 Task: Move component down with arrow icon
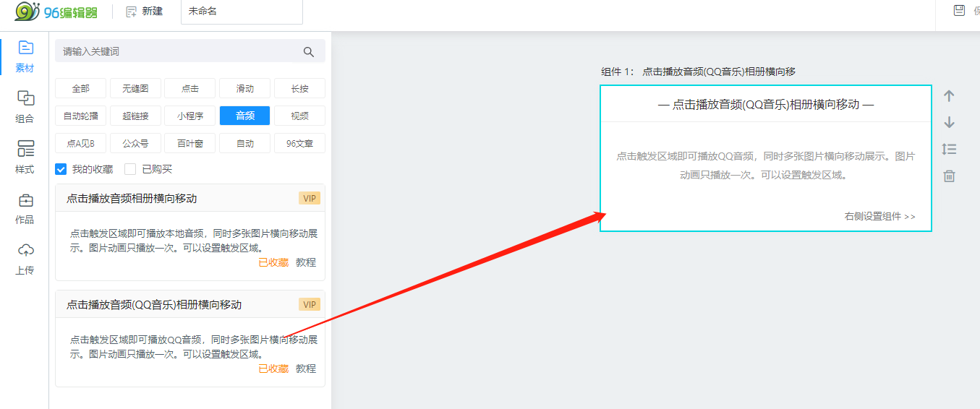point(950,123)
